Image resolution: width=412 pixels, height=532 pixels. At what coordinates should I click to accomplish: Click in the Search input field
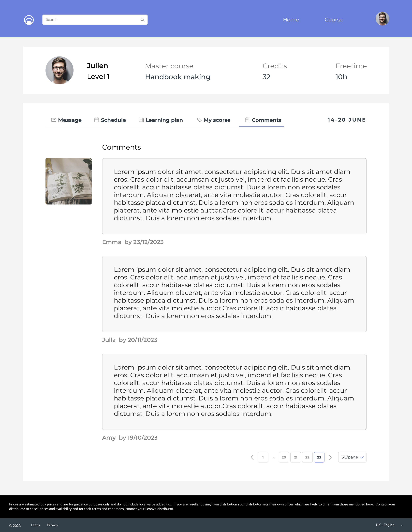click(91, 20)
